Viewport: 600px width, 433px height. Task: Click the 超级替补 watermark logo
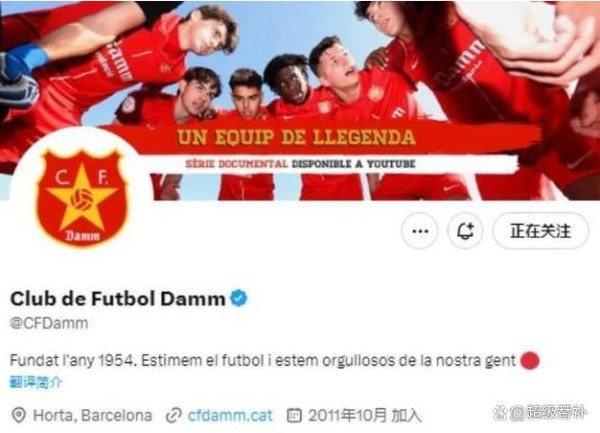540,412
